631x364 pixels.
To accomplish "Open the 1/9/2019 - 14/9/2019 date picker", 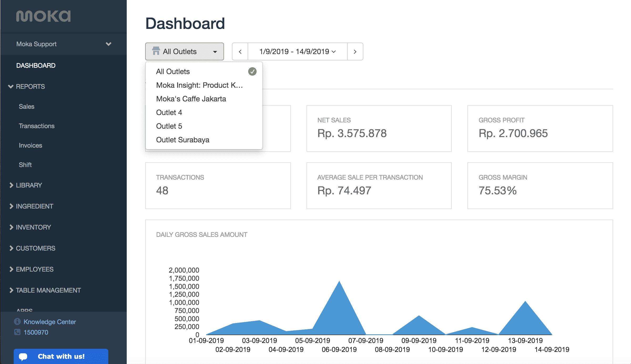I will pos(297,51).
